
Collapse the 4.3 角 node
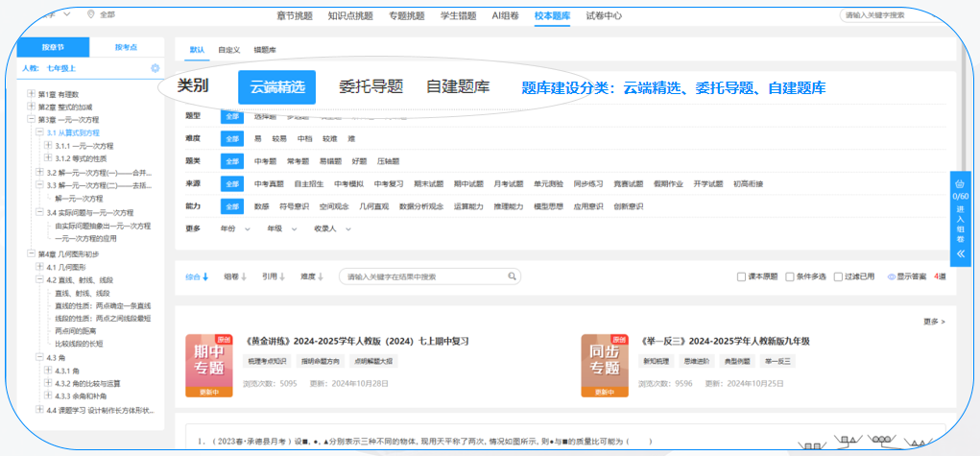pyautogui.click(x=39, y=358)
